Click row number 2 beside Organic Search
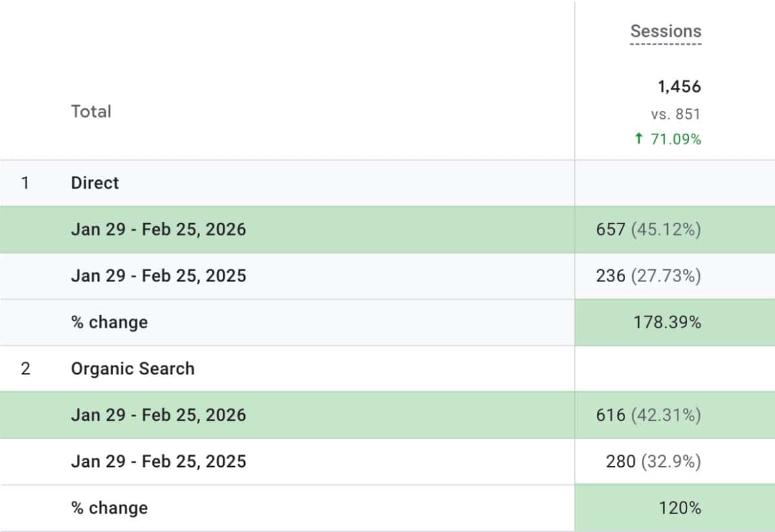The height and width of the screenshot is (532, 775). point(25,369)
